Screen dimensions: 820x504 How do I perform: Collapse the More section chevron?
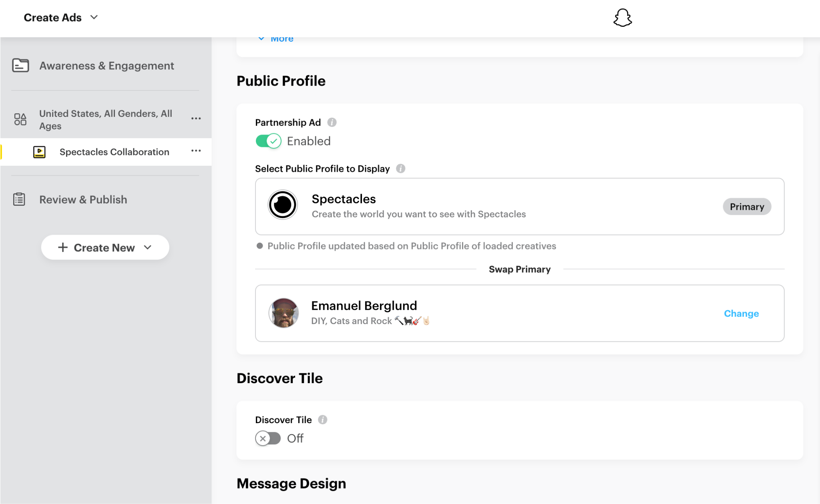[261, 39]
